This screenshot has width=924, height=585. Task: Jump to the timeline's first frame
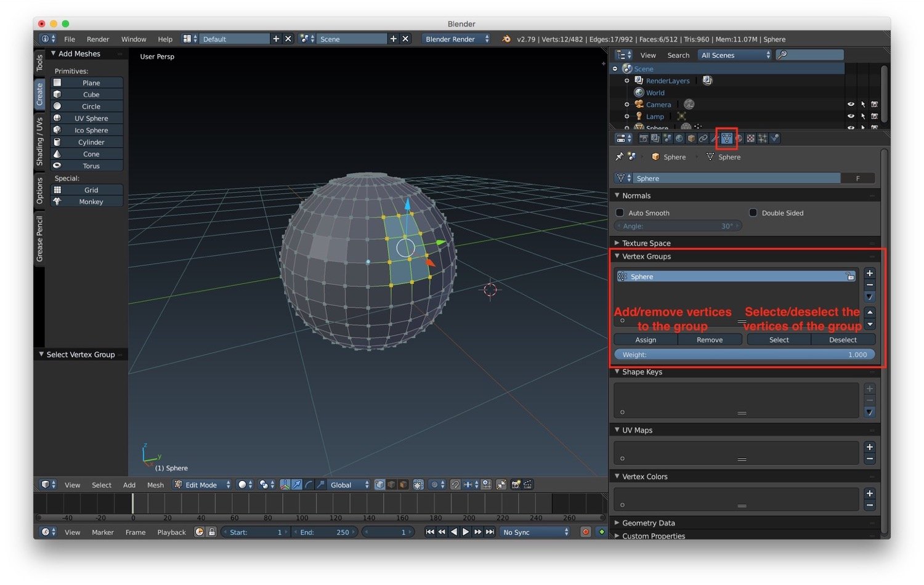click(430, 532)
